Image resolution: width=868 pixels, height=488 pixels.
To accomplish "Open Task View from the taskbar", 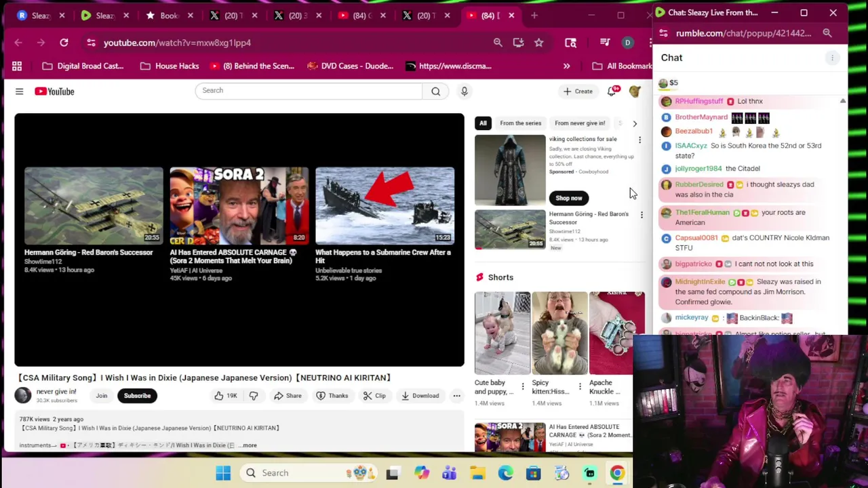I will pyautogui.click(x=392, y=473).
